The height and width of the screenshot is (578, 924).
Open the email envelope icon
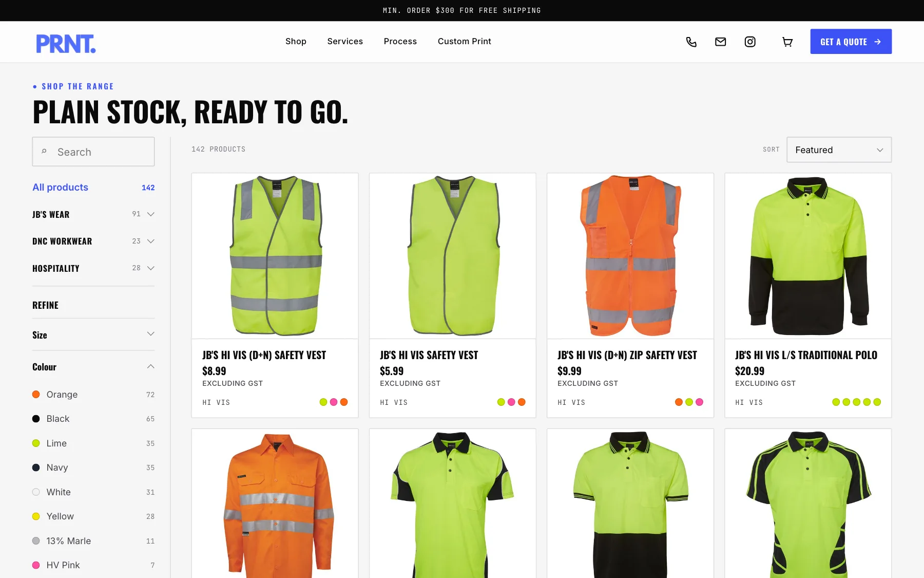click(x=720, y=42)
